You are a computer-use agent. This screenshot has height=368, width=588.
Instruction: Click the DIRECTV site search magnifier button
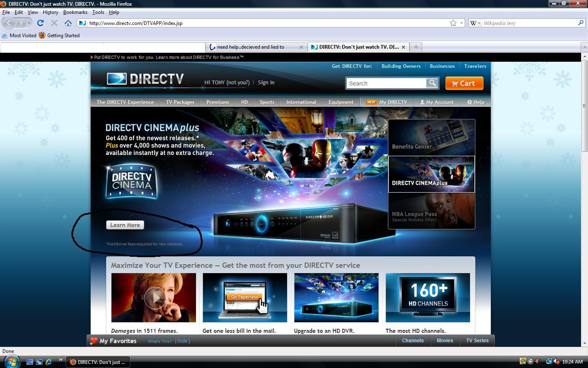click(x=432, y=83)
